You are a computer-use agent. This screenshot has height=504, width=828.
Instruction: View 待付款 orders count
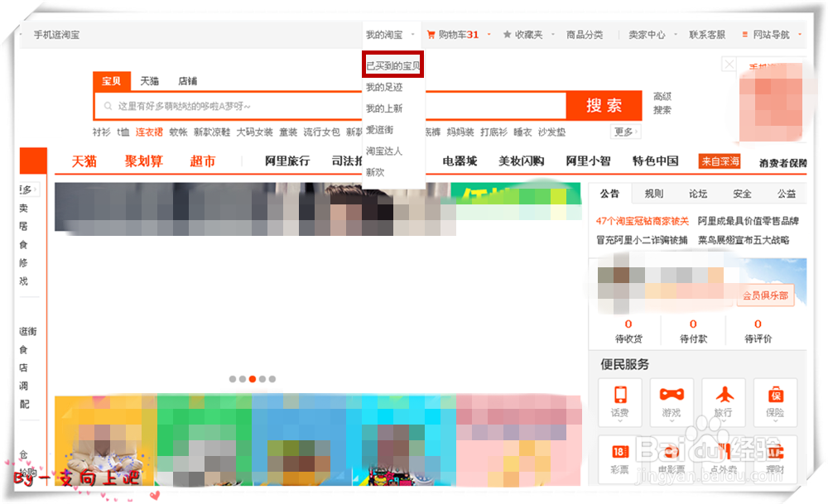[693, 331]
